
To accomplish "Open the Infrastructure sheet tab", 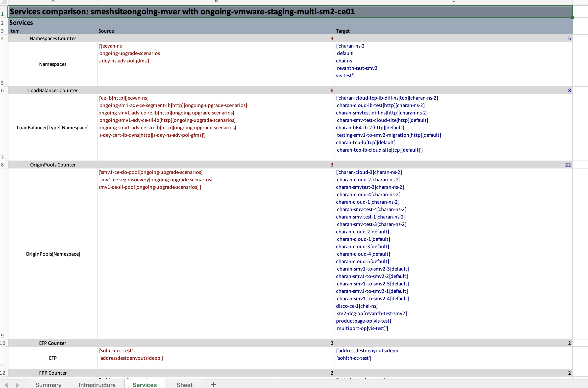I will (x=97, y=385).
